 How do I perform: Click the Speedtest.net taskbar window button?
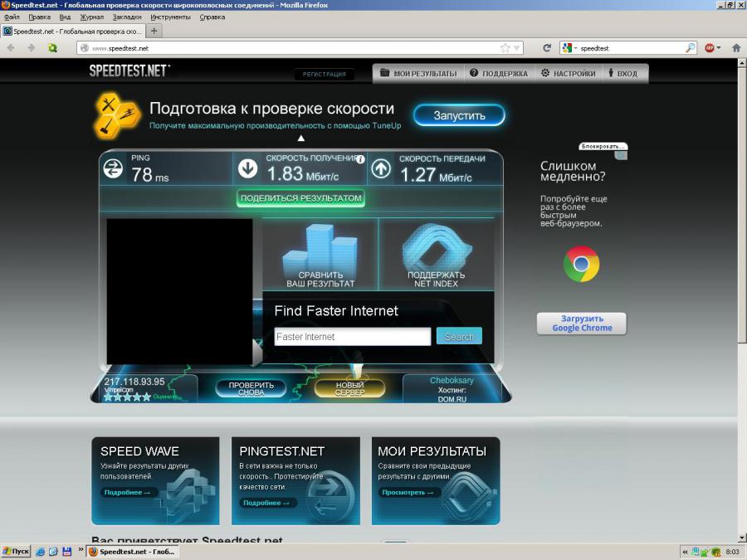tap(133, 552)
